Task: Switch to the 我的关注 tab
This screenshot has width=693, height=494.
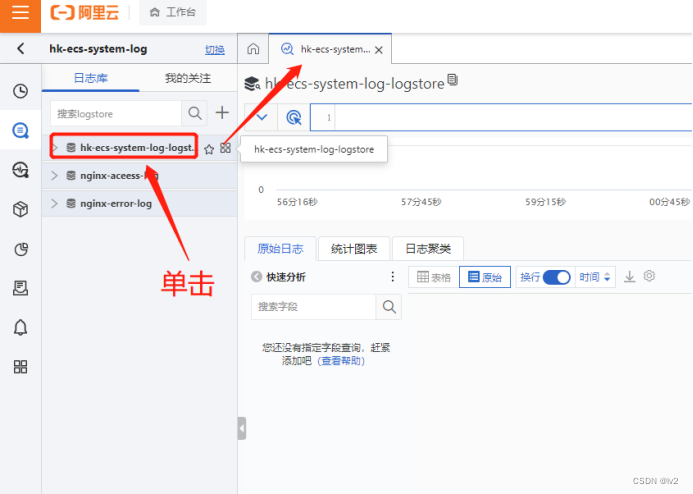Action: coord(188,78)
